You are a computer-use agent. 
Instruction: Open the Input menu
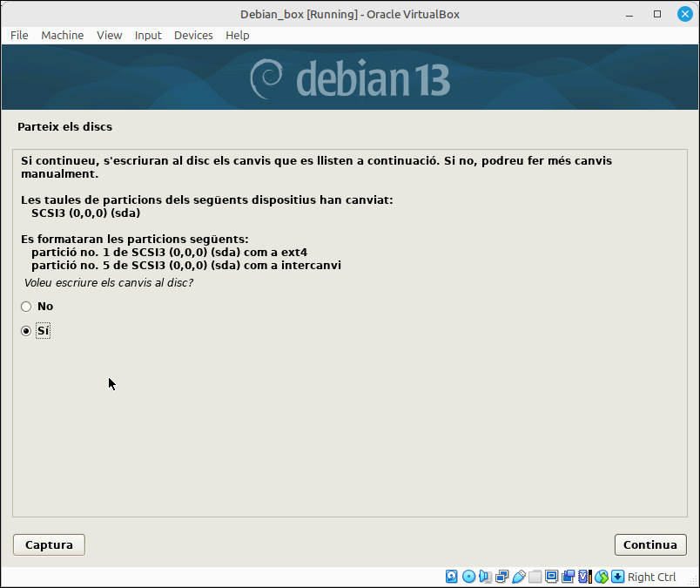click(x=148, y=36)
